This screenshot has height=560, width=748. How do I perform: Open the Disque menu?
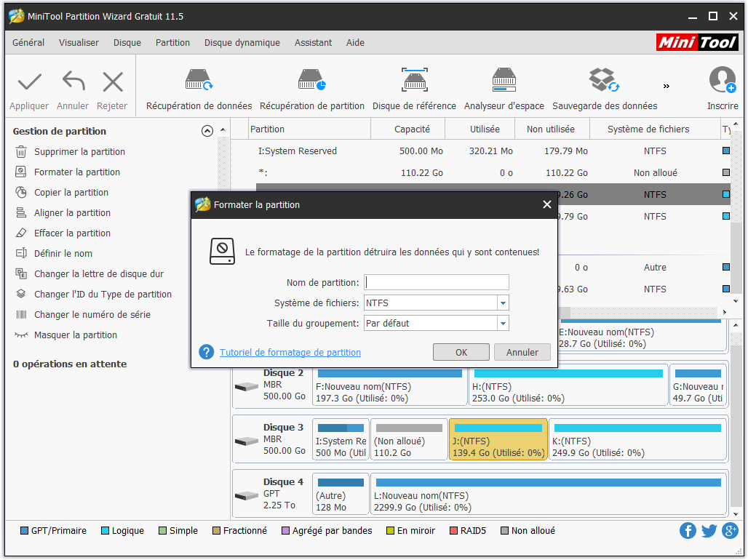coord(127,42)
